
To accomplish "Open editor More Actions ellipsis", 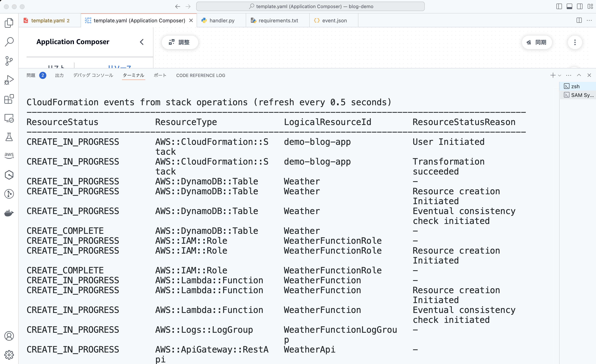I will pos(589,20).
